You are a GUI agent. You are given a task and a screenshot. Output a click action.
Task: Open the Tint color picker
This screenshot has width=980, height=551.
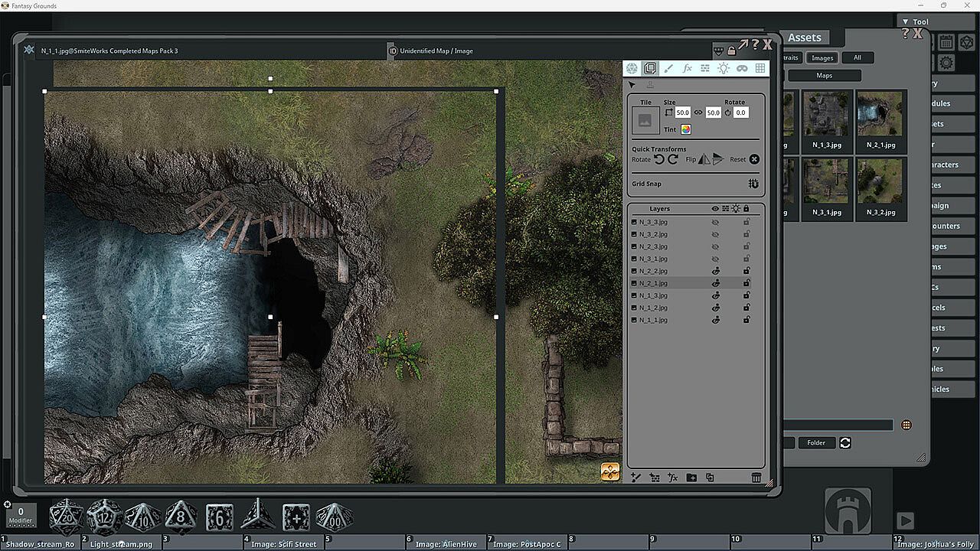(686, 130)
